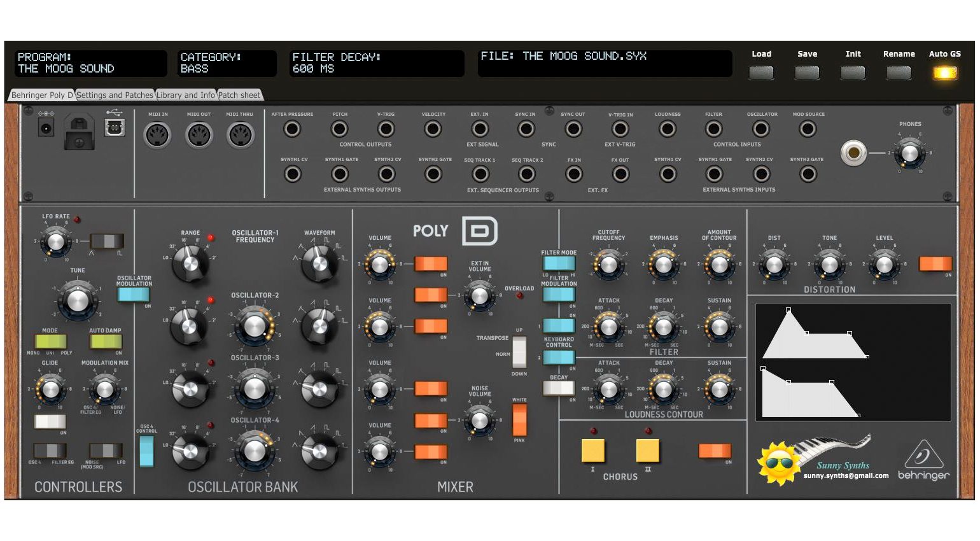Click the Phones volume knob
Image resolution: width=980 pixels, height=541 pixels.
[910, 153]
